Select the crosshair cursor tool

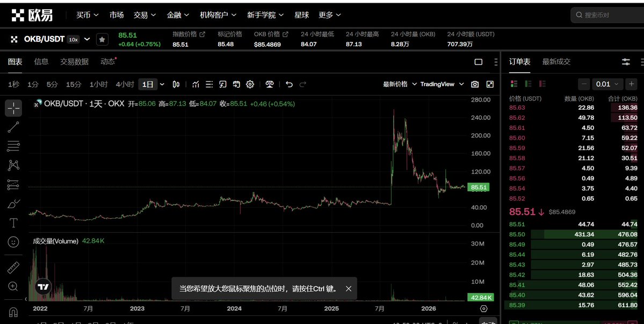pos(13,109)
